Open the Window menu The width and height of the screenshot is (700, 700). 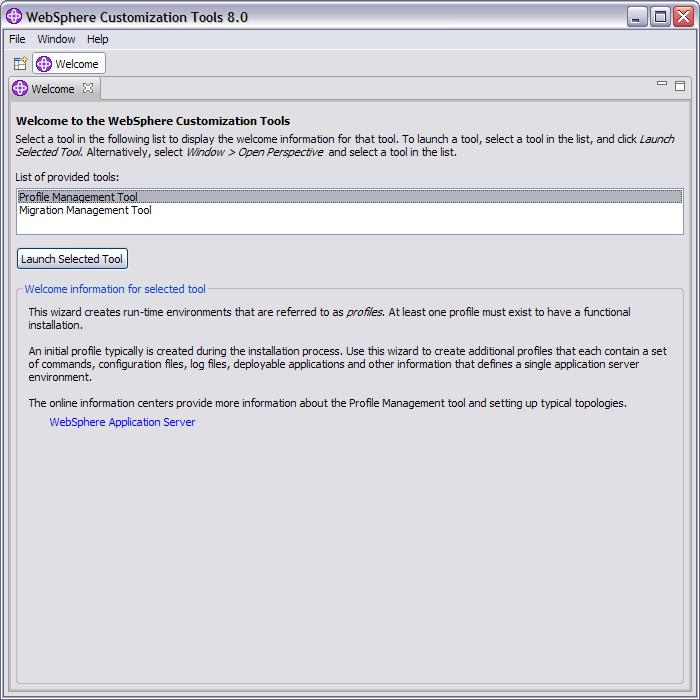(56, 39)
